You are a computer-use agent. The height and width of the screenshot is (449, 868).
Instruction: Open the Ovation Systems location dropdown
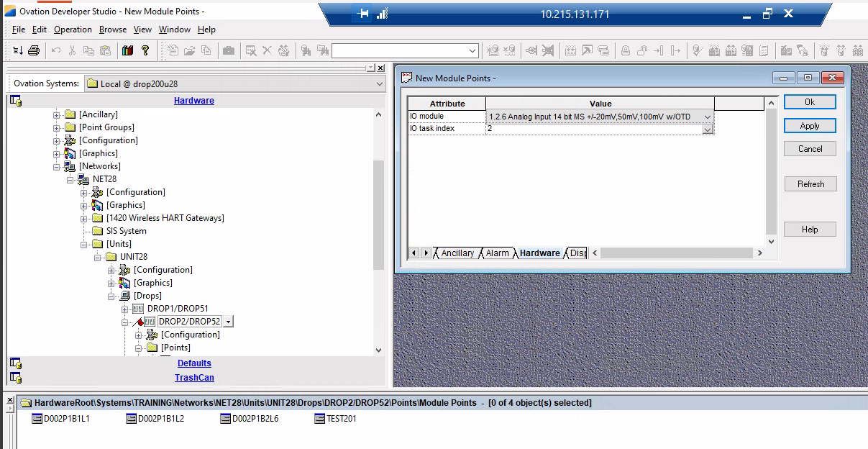(x=380, y=83)
